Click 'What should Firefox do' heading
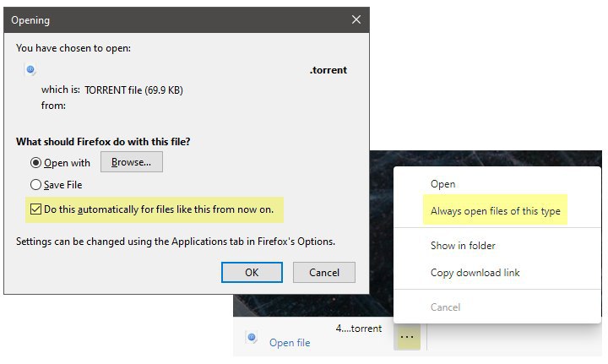The image size is (608, 364). (x=103, y=142)
